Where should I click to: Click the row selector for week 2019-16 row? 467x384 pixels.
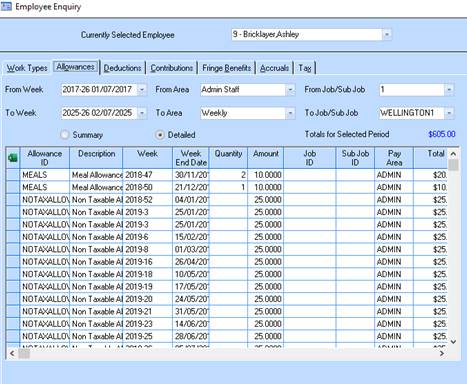13,262
